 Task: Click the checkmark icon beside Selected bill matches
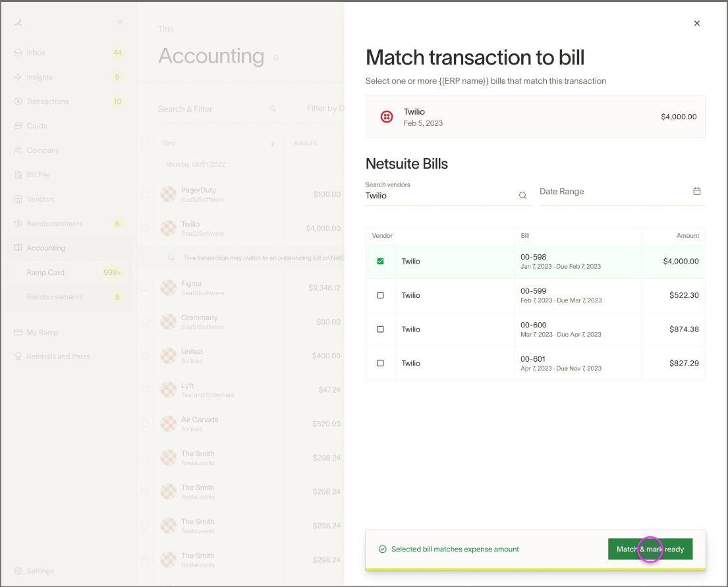382,549
